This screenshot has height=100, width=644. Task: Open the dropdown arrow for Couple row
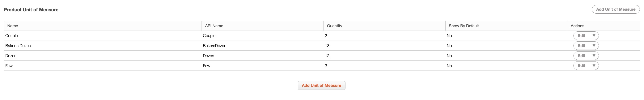point(594,36)
